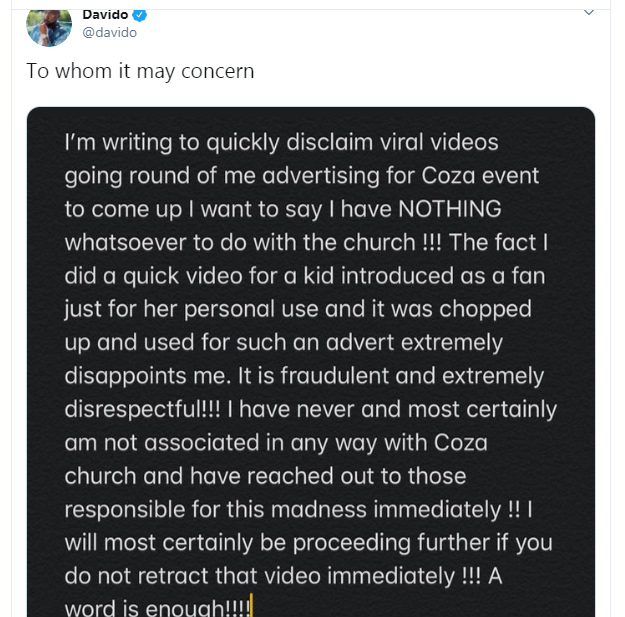Expand the tweet options chevron menu
Viewport: 625px width, 617px height.
[589, 12]
